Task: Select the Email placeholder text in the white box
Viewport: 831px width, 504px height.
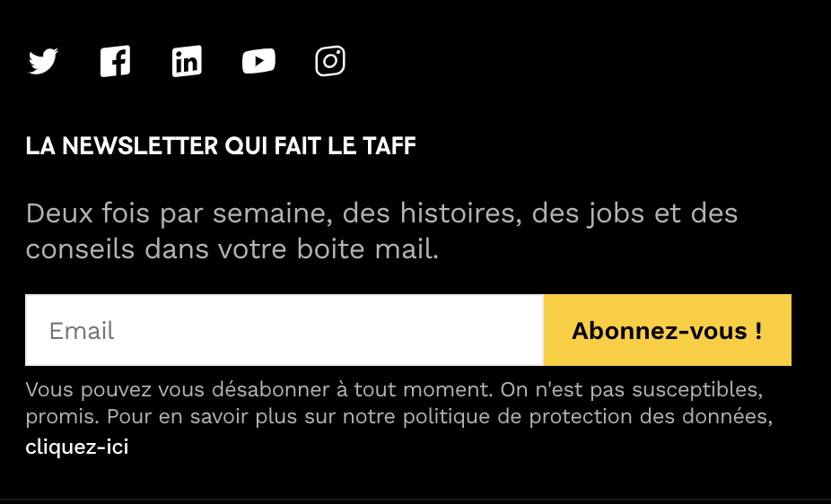Action: (x=82, y=331)
